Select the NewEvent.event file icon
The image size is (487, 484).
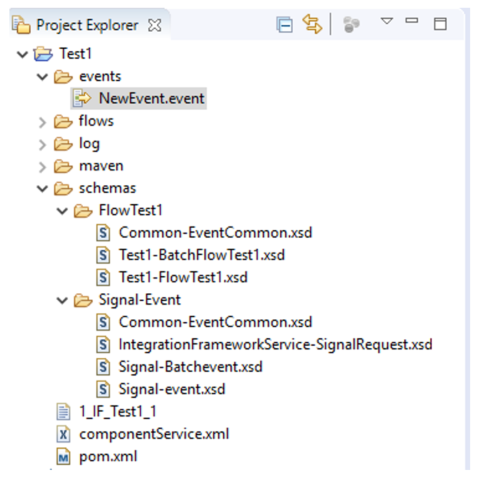coord(82,98)
